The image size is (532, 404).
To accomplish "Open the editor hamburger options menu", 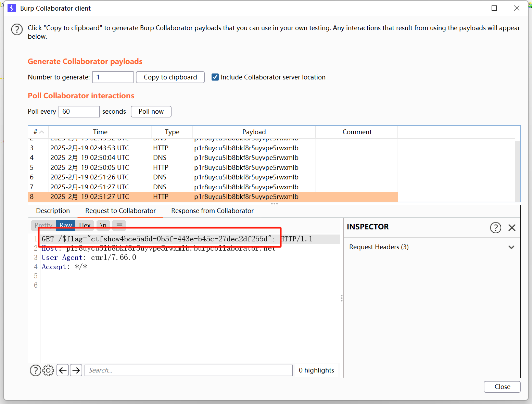I will pos(119,225).
